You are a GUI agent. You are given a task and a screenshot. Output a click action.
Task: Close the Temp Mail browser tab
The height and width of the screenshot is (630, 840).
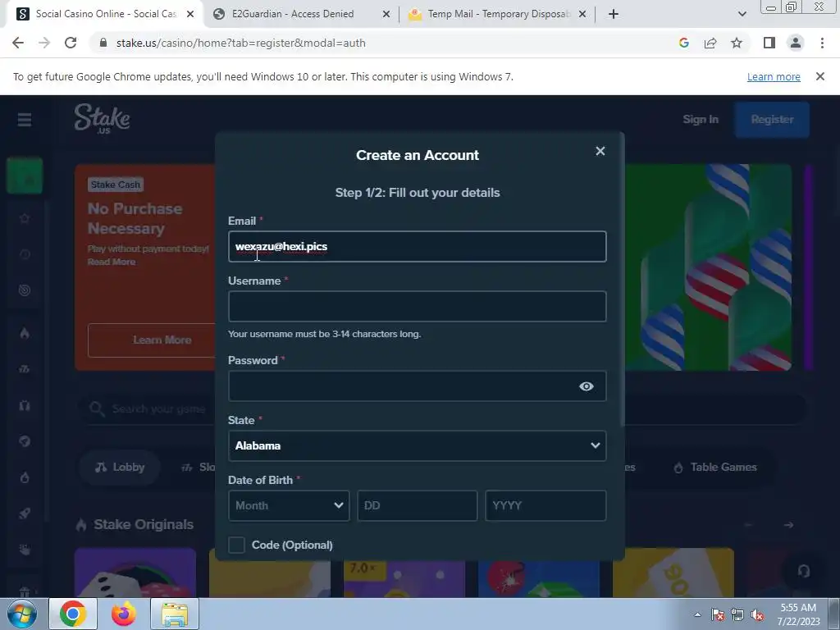pyautogui.click(x=582, y=15)
